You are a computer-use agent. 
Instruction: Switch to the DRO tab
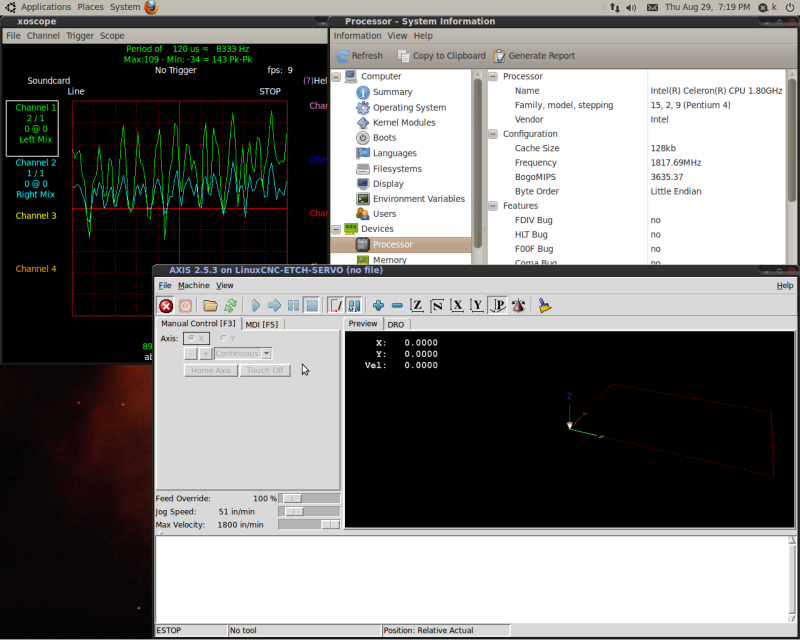395,325
